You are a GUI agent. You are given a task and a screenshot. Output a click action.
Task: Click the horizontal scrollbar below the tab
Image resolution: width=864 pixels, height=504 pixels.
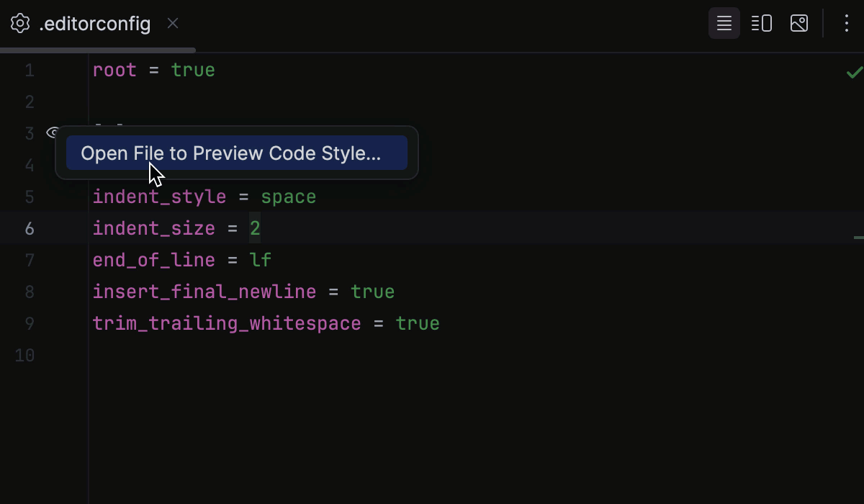click(x=97, y=50)
